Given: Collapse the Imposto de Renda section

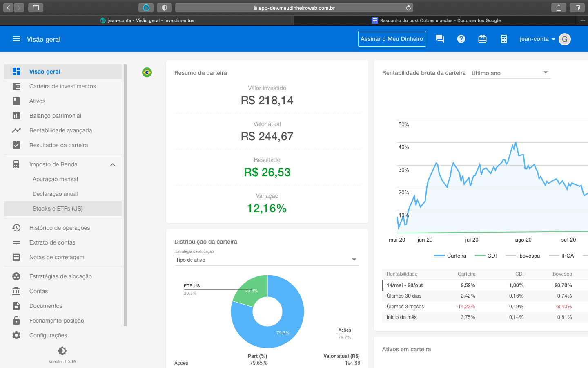Looking at the screenshot, I should [113, 164].
